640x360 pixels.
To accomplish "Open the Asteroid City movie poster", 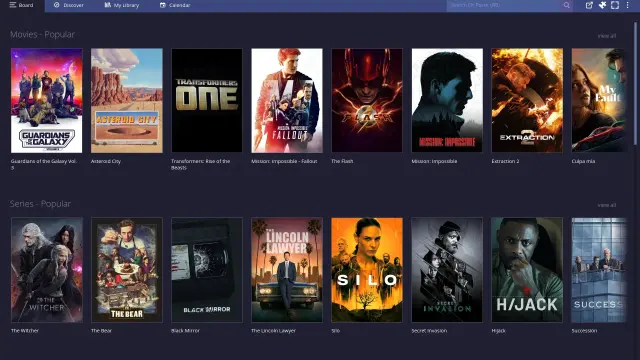I will pyautogui.click(x=127, y=100).
